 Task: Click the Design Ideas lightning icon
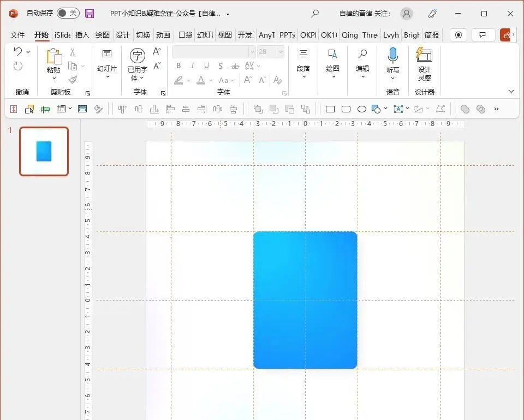[424, 55]
